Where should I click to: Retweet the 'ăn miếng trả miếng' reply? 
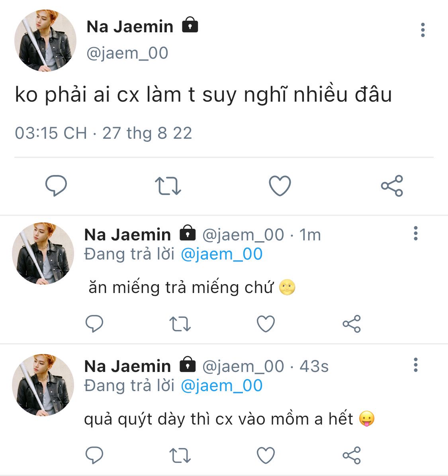[x=180, y=324]
